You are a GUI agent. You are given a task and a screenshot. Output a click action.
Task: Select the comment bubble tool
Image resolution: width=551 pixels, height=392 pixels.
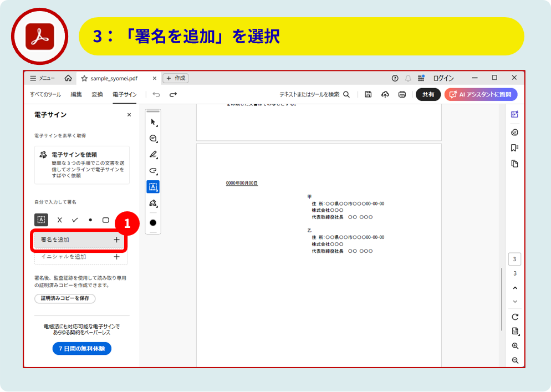click(x=153, y=138)
